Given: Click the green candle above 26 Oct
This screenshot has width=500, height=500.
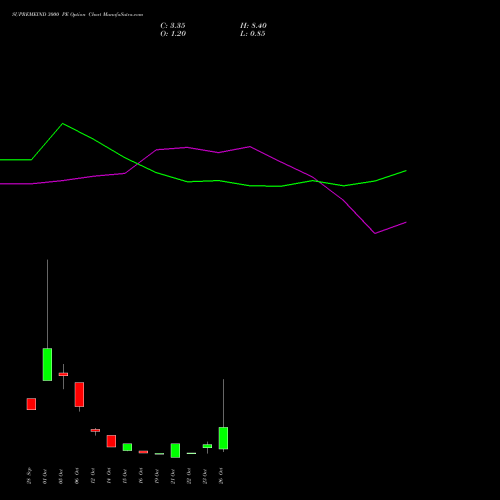Looking at the screenshot, I should pos(223,438).
